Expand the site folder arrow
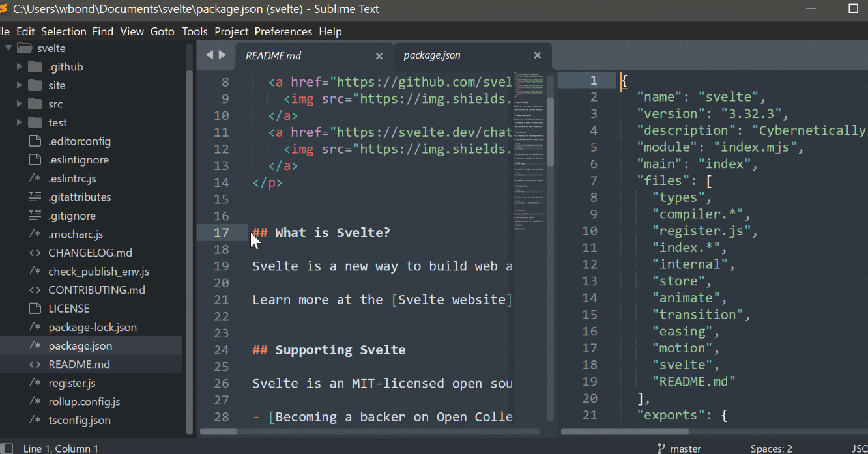868x454 pixels. pos(20,85)
